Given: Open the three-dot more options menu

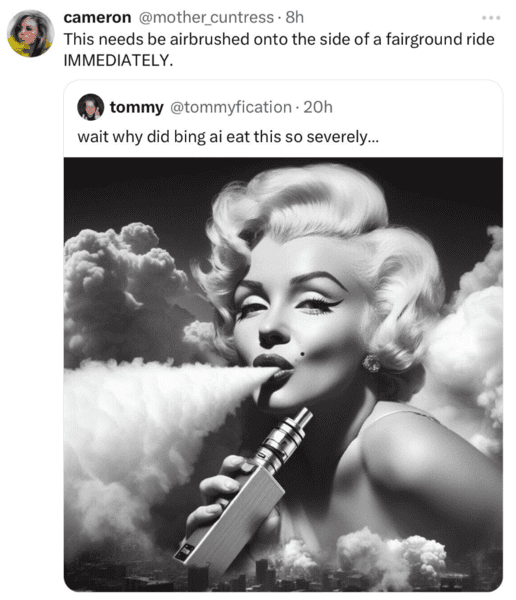Looking at the screenshot, I should click(x=491, y=18).
